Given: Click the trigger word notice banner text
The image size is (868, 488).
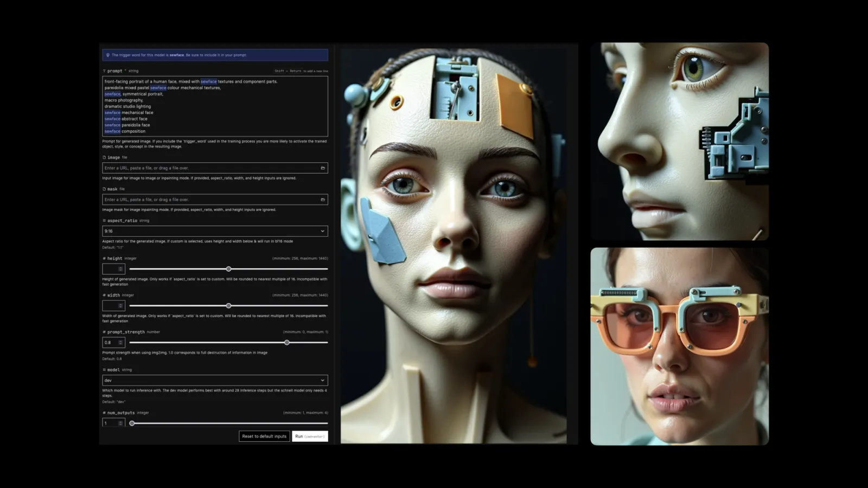Looking at the screenshot, I should (179, 55).
